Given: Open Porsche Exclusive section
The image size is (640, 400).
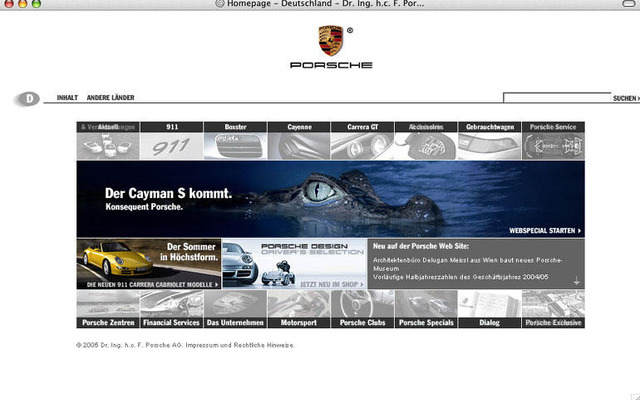Looking at the screenshot, I should tap(553, 322).
